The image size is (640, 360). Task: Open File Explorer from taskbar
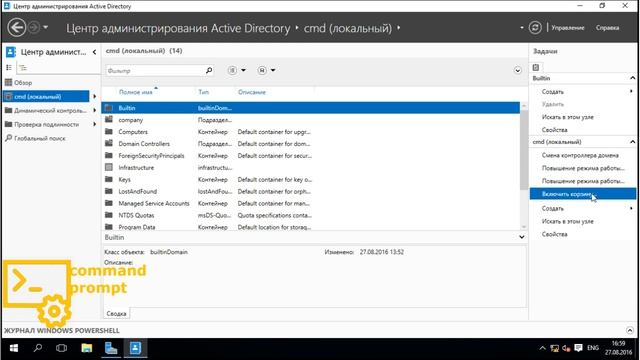coord(87,348)
